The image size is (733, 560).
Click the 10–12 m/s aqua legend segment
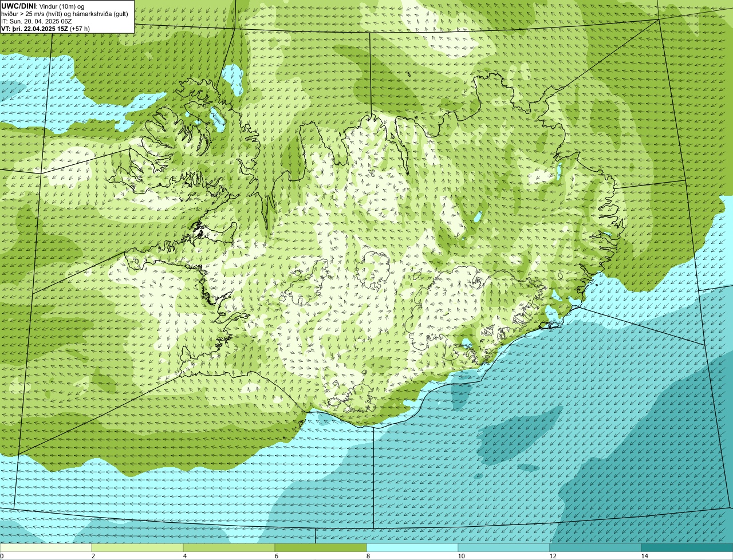click(x=504, y=548)
